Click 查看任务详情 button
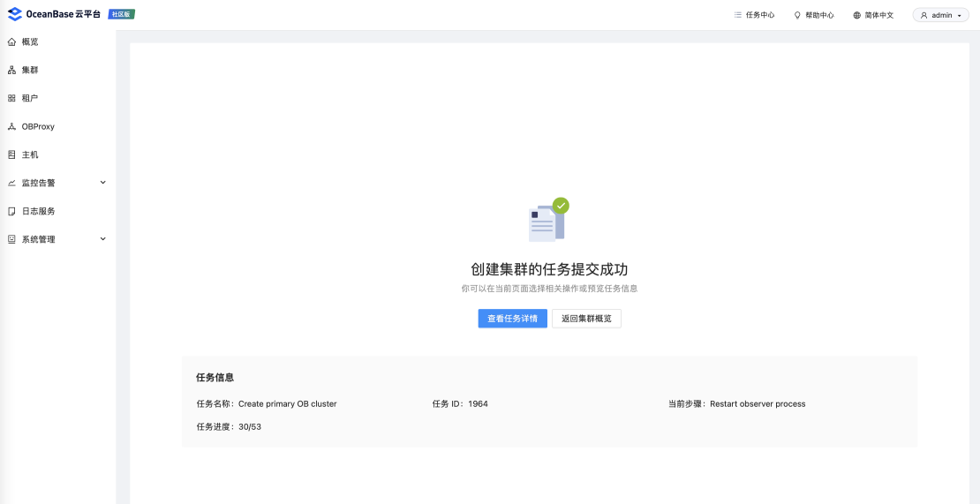Image resolution: width=980 pixels, height=504 pixels. coord(512,318)
